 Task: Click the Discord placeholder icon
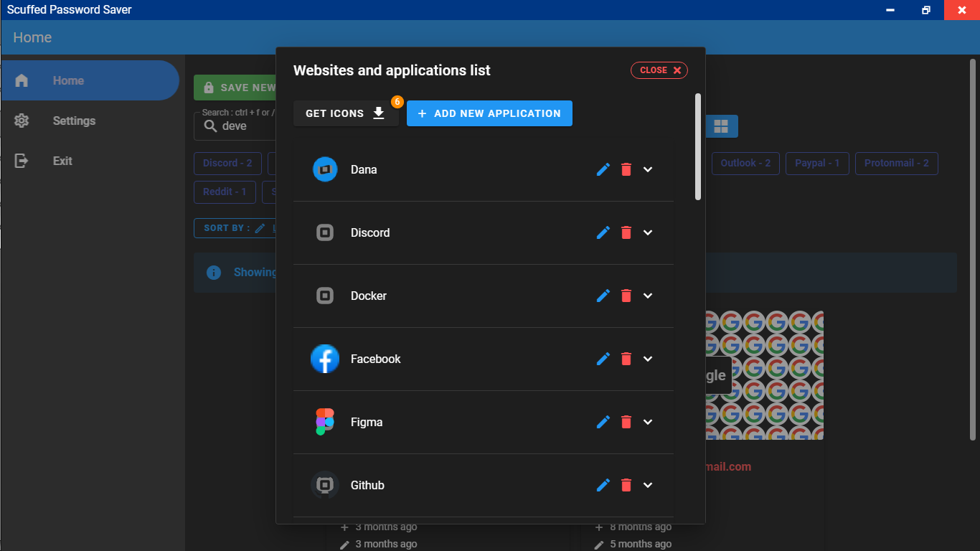coord(325,232)
